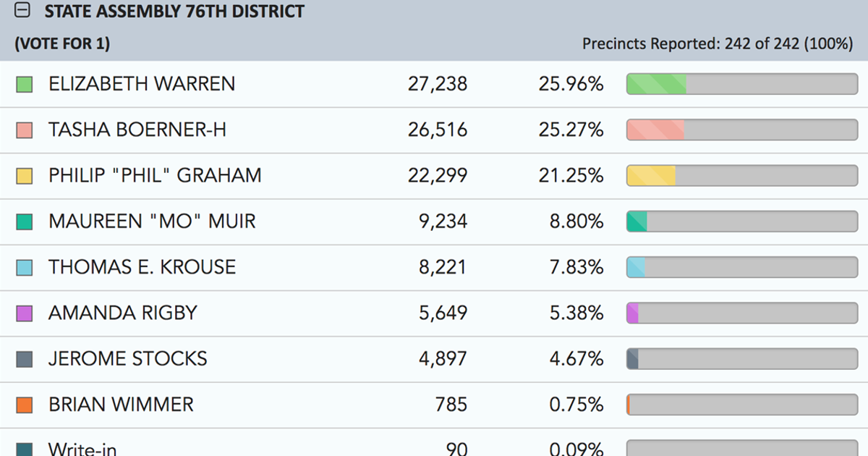
Task: Click the light blue swatch beside Thomas Krouse
Action: coord(24,268)
